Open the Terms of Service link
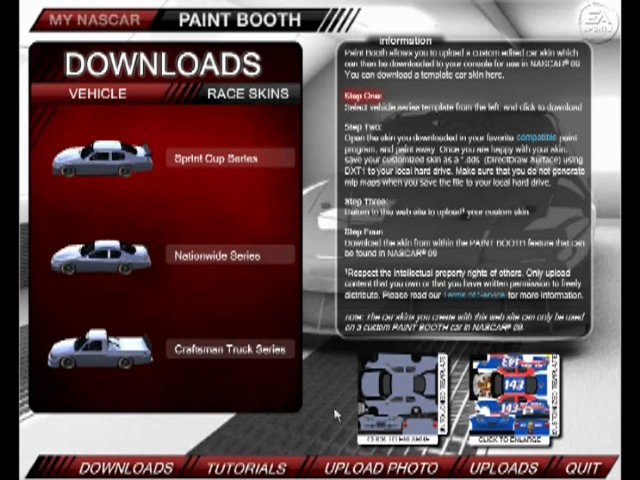This screenshot has height=480, width=640. [474, 295]
